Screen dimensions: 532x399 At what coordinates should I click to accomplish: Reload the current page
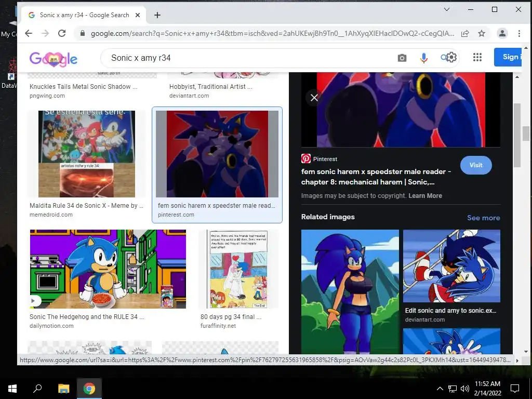tap(62, 33)
